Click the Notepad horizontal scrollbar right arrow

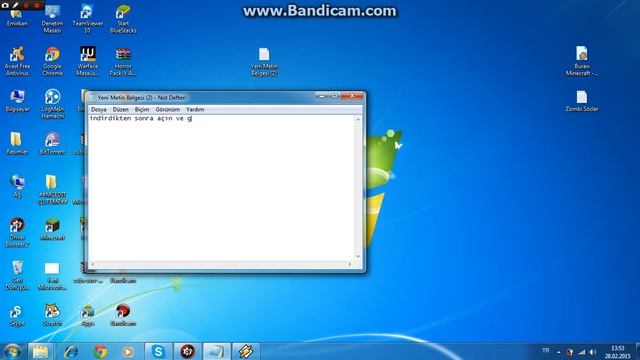point(350,264)
